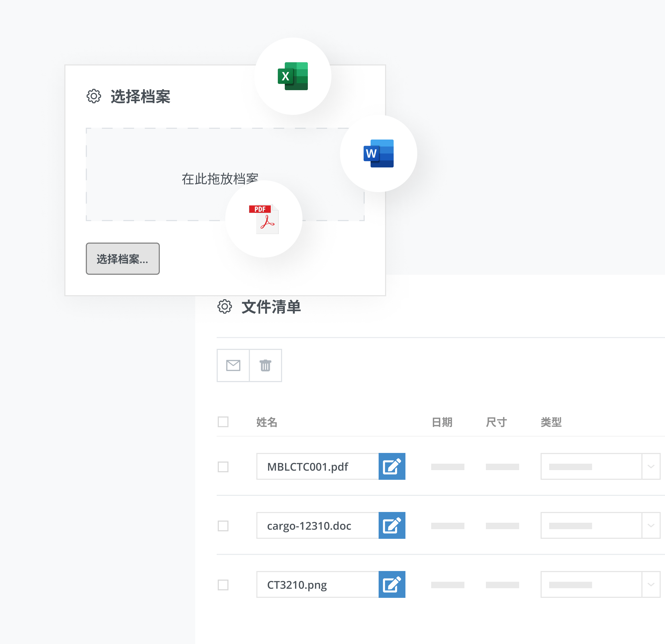Check the MBLCTC001.pdf row checkbox
The image size is (665, 644).
point(223,467)
